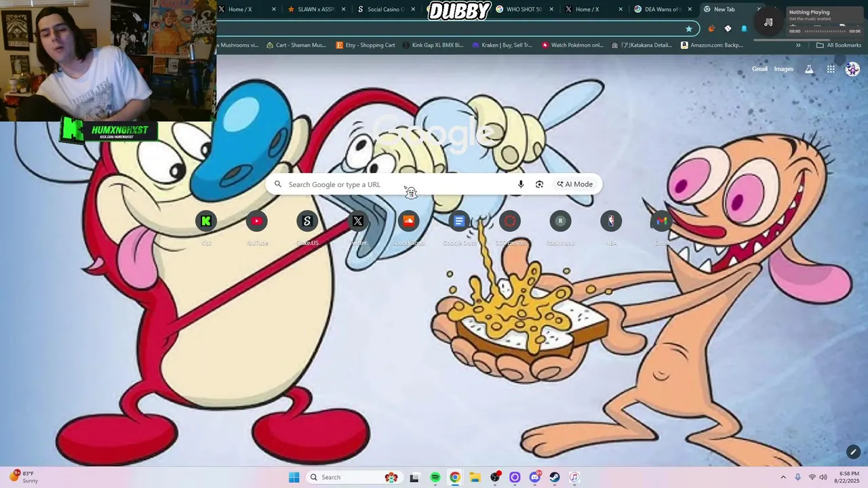Bookmark this page with the star icon

click(689, 28)
